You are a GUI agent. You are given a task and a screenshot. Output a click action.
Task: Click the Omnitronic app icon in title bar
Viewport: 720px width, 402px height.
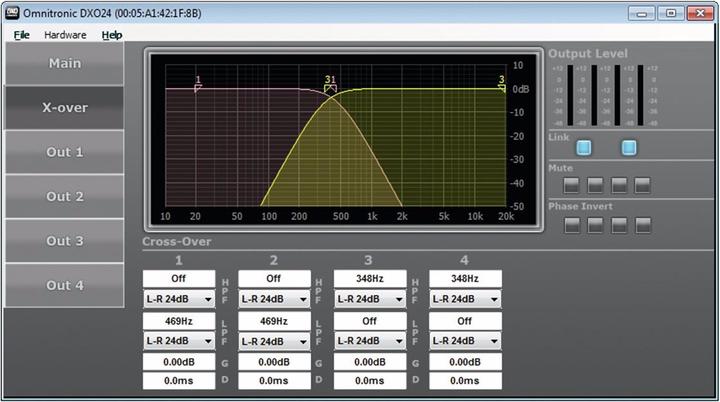click(x=12, y=13)
